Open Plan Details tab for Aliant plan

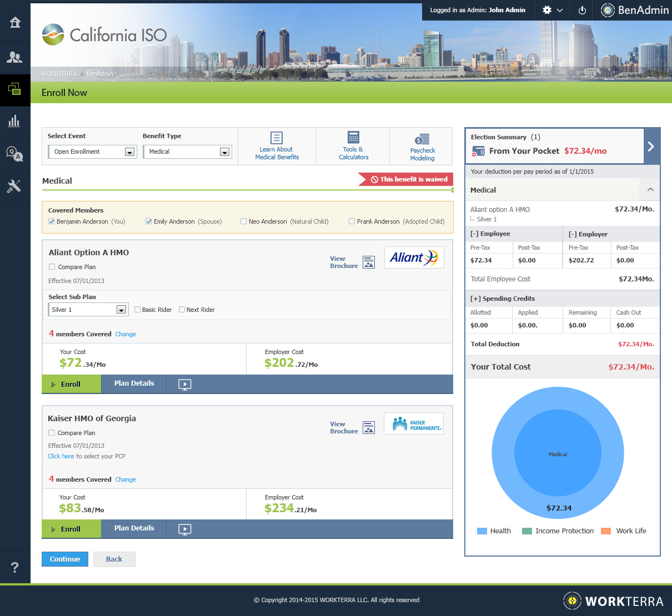[x=134, y=383]
